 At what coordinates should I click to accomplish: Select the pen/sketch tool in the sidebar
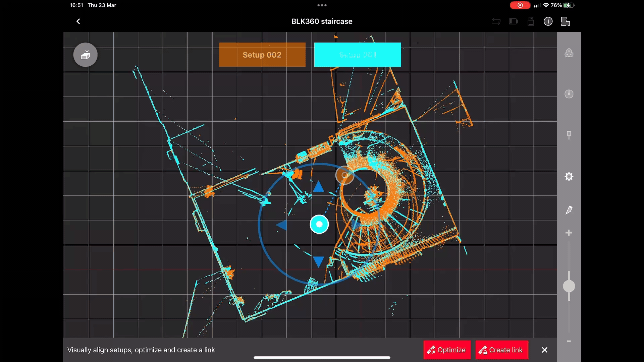point(569,210)
